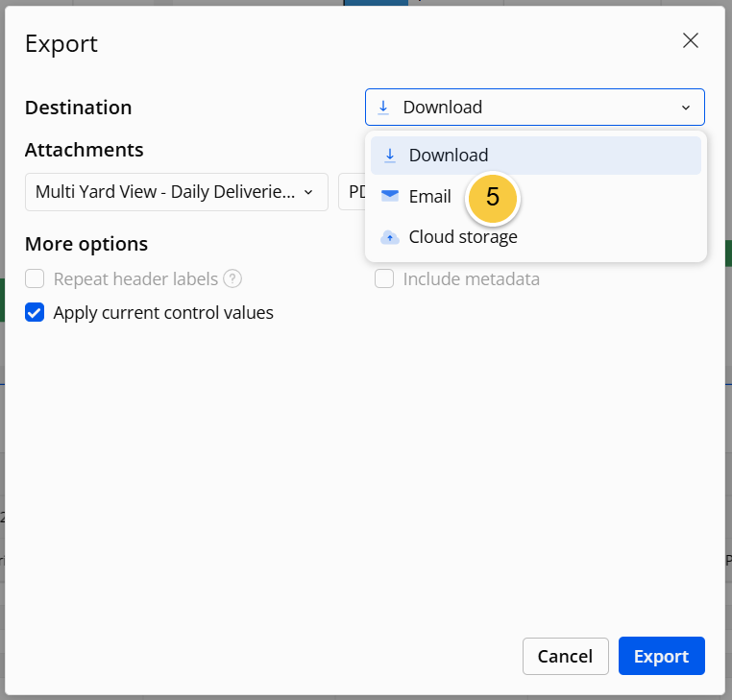
Task: Uncheck Apply current control values
Action: coord(35,313)
